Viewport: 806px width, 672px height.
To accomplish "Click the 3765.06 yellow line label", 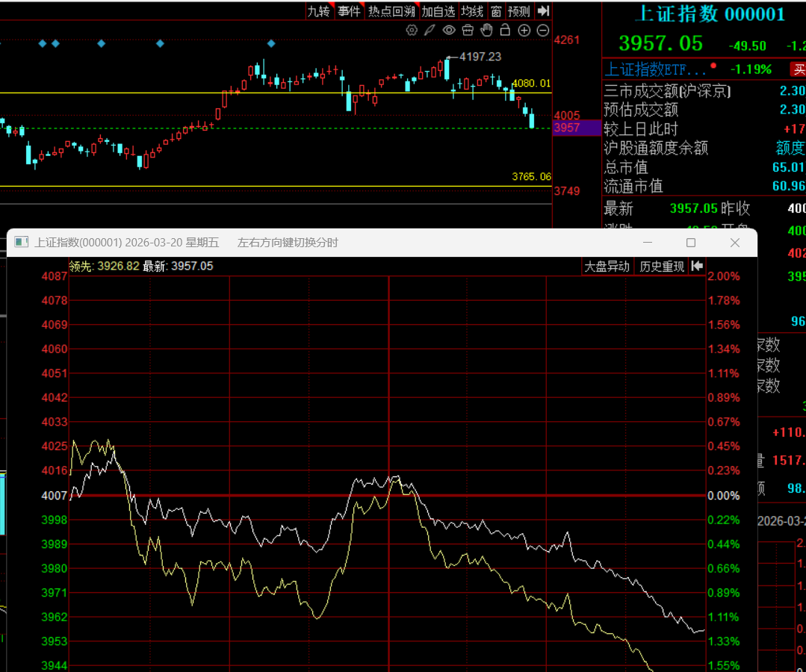I will click(x=532, y=177).
